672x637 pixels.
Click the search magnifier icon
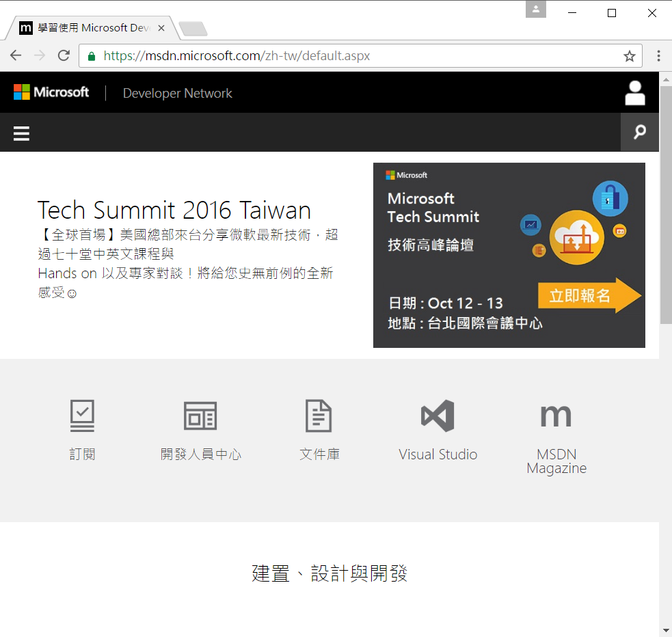(x=639, y=132)
